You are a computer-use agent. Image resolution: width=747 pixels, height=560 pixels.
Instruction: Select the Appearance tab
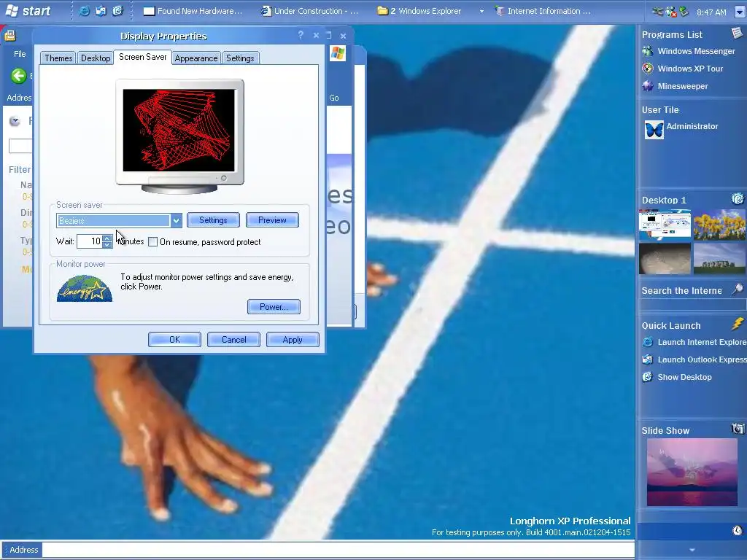coord(196,58)
